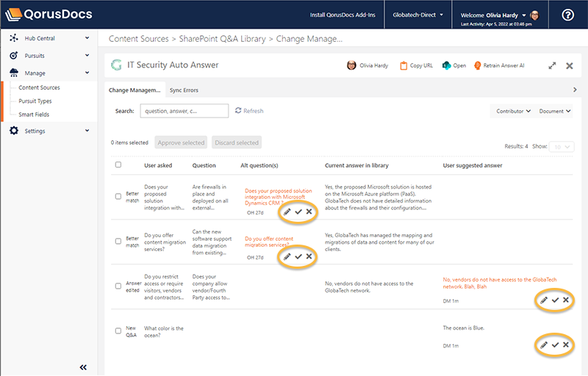Open Pursuit Types in sidebar

click(x=35, y=101)
